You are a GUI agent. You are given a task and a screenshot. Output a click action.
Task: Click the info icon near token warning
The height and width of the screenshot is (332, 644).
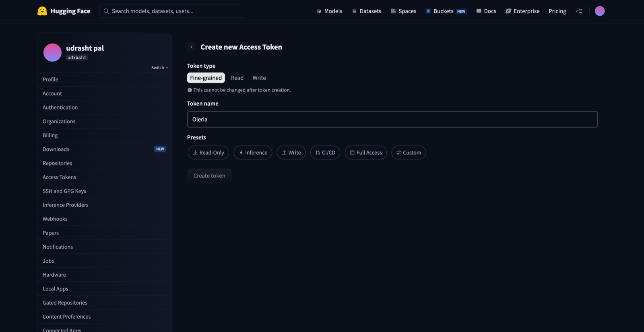pos(190,90)
